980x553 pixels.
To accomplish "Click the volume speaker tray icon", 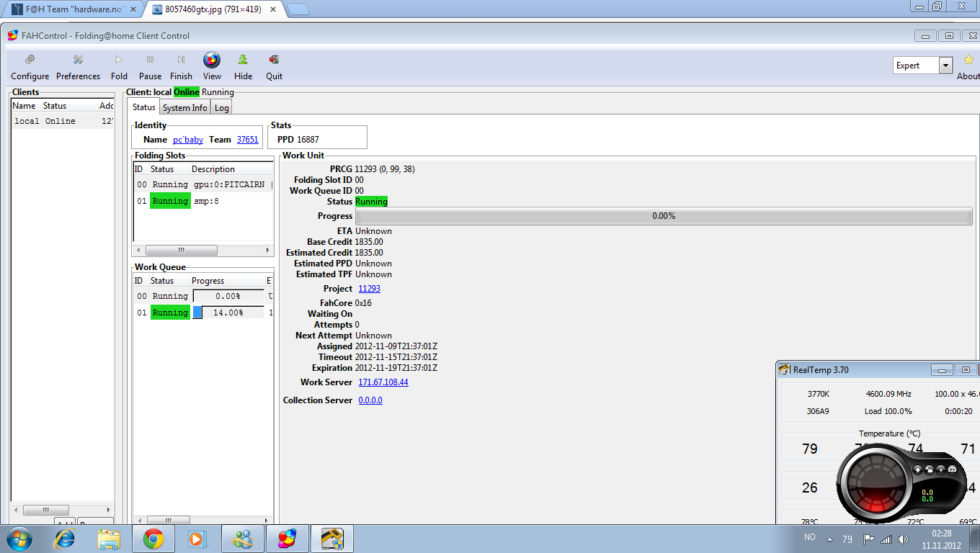I will click(x=903, y=539).
